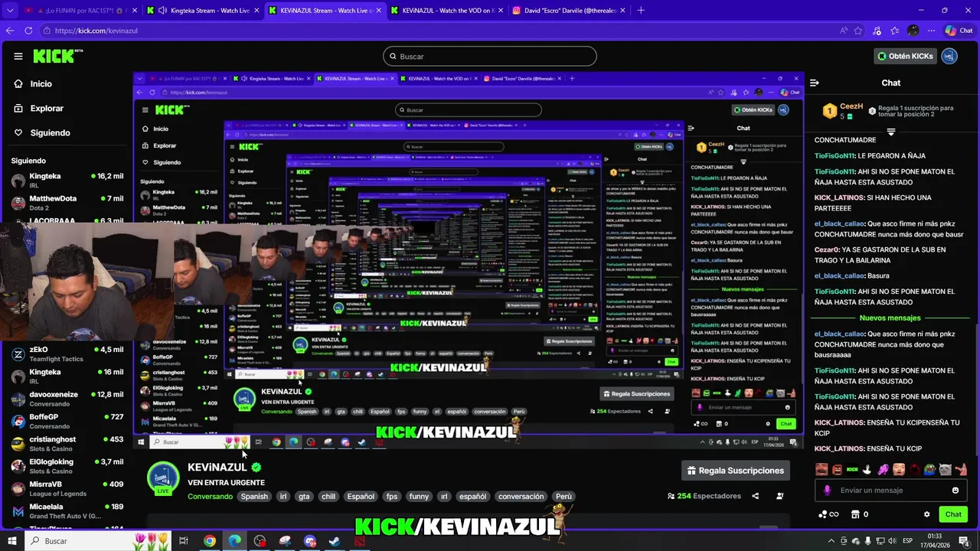Open the emoji picker in message box
This screenshot has height=551, width=980.
click(x=955, y=491)
